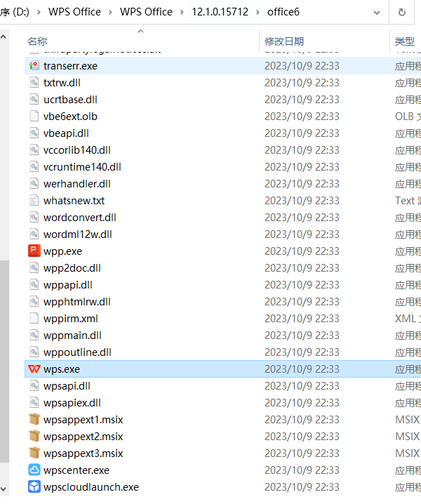Click the refresh button beside address bar

(x=402, y=12)
